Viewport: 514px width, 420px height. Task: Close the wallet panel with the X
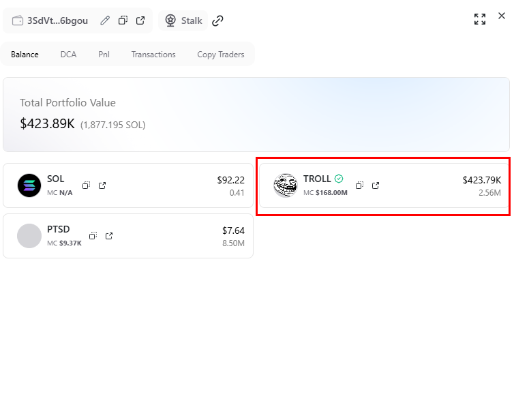click(502, 16)
